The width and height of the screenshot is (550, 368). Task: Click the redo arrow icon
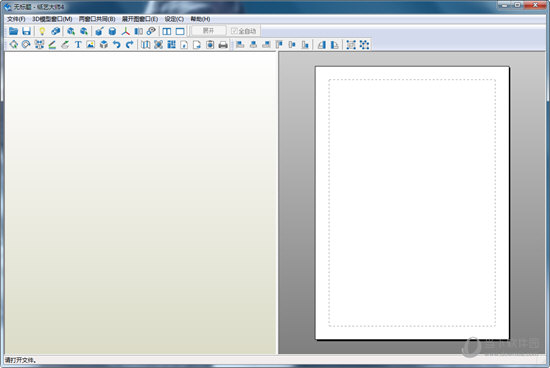click(129, 45)
